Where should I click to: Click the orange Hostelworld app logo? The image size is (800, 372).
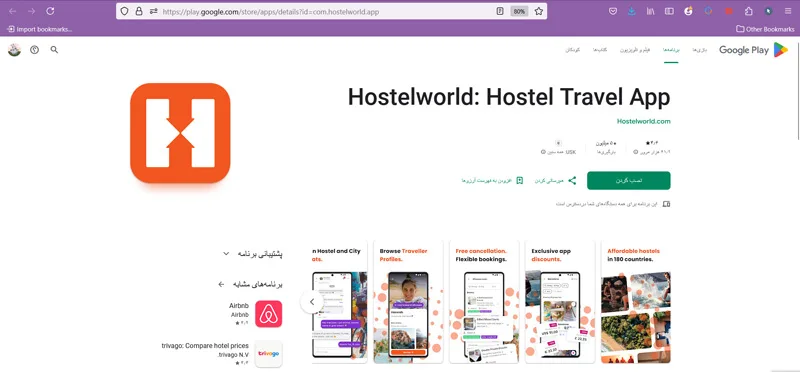coord(180,133)
